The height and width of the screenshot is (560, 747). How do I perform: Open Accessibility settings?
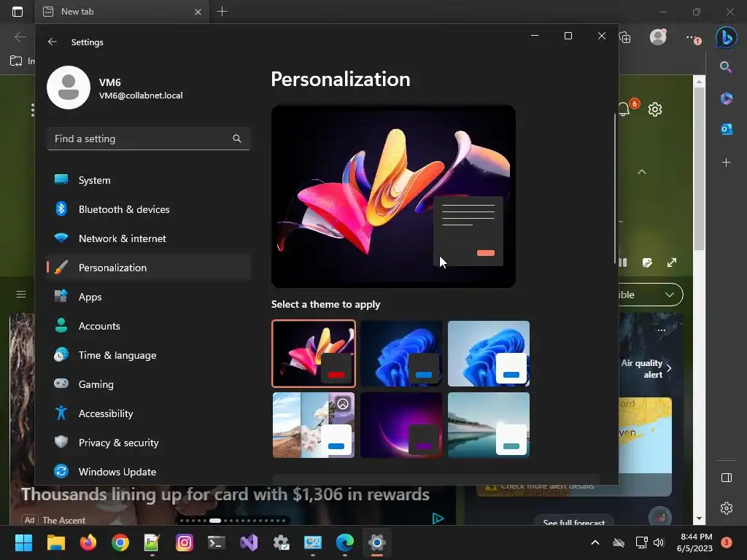(x=149, y=413)
